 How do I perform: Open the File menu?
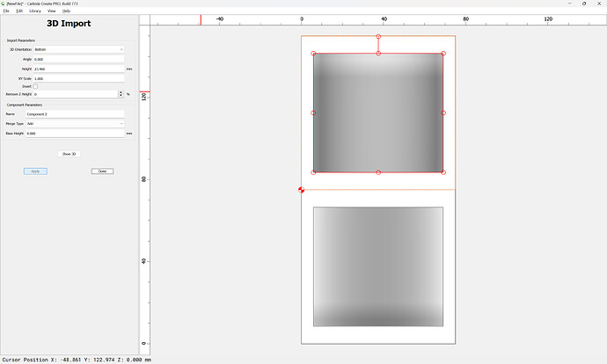pyautogui.click(x=6, y=11)
